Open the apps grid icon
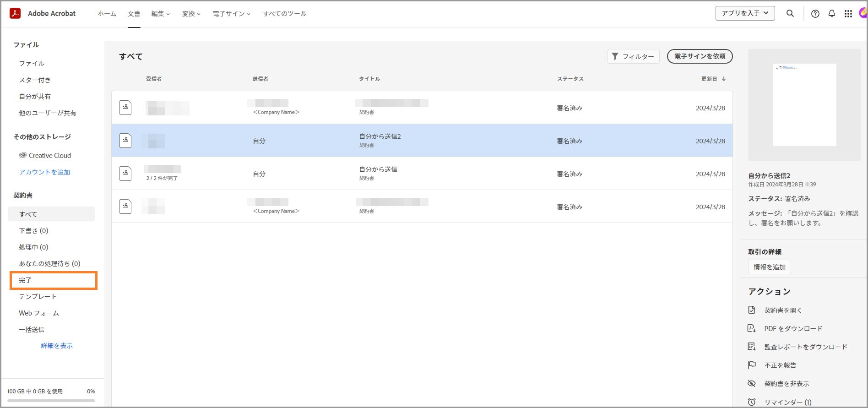This screenshot has width=868, height=408. tap(848, 14)
